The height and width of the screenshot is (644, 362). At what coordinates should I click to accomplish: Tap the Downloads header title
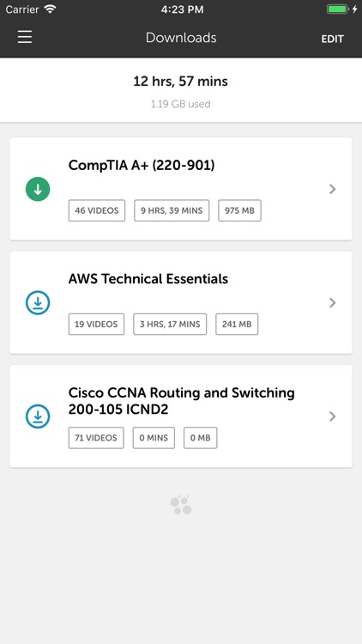pos(181,38)
